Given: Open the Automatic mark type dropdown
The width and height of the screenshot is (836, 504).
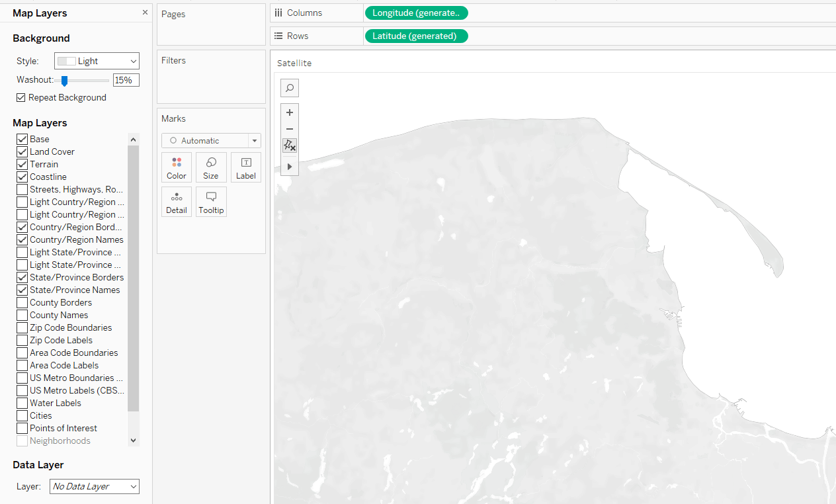Looking at the screenshot, I should point(254,140).
